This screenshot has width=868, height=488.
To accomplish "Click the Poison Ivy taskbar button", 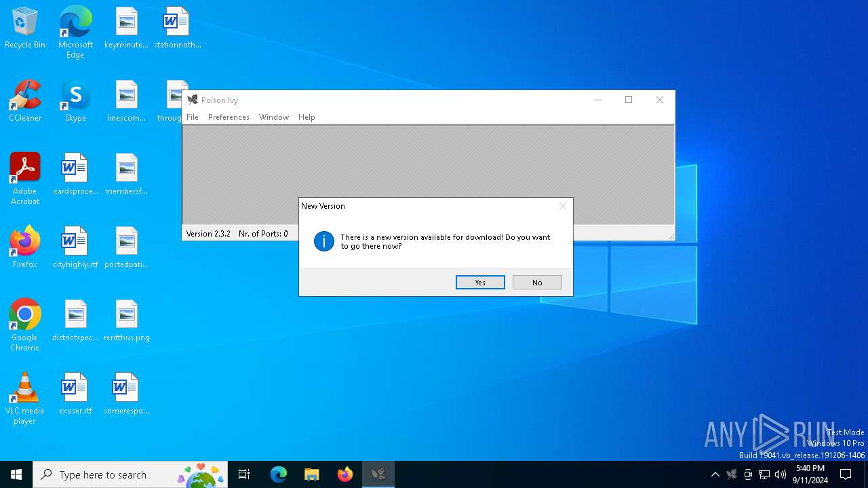I will point(378,474).
